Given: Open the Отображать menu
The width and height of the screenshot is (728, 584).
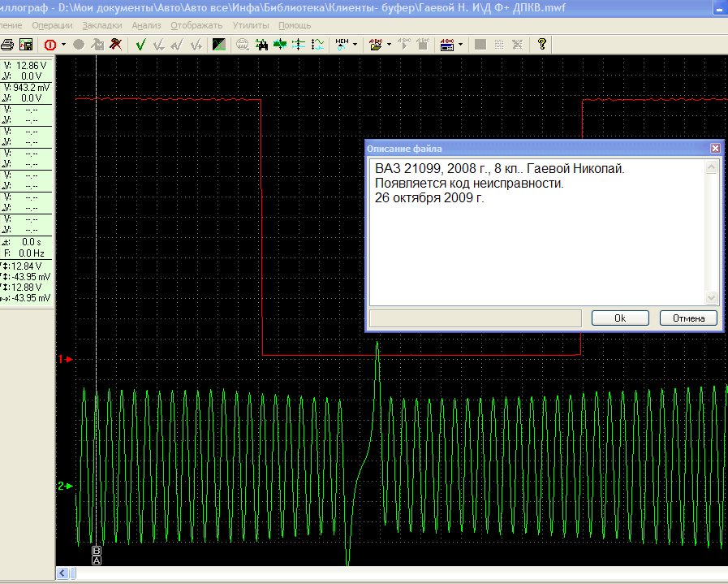Looking at the screenshot, I should (x=196, y=25).
